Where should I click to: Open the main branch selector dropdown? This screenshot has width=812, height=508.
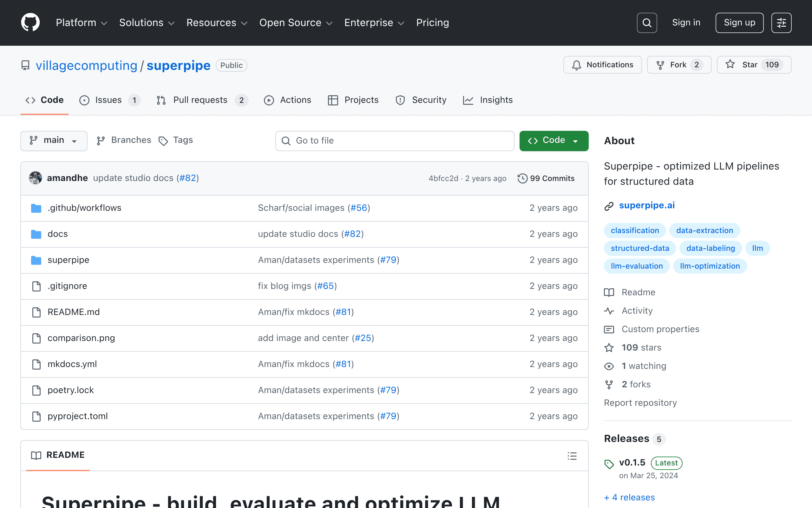[54, 140]
